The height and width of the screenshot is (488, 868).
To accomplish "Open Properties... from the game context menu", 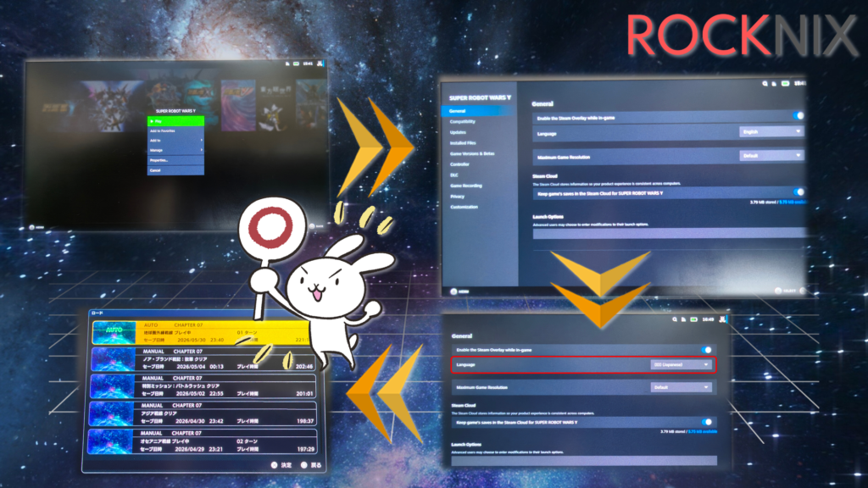I will pos(175,160).
